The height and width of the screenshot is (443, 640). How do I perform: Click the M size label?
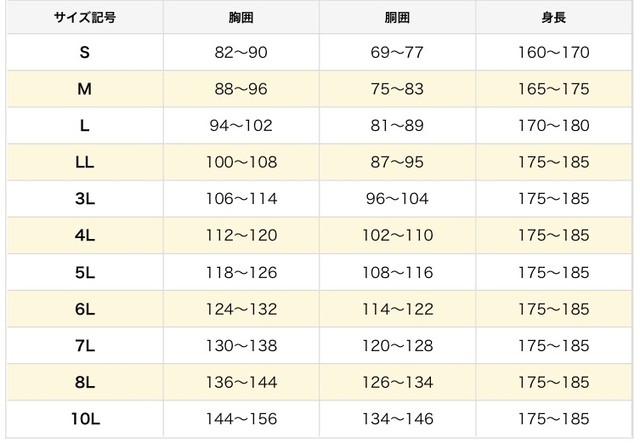[84, 89]
